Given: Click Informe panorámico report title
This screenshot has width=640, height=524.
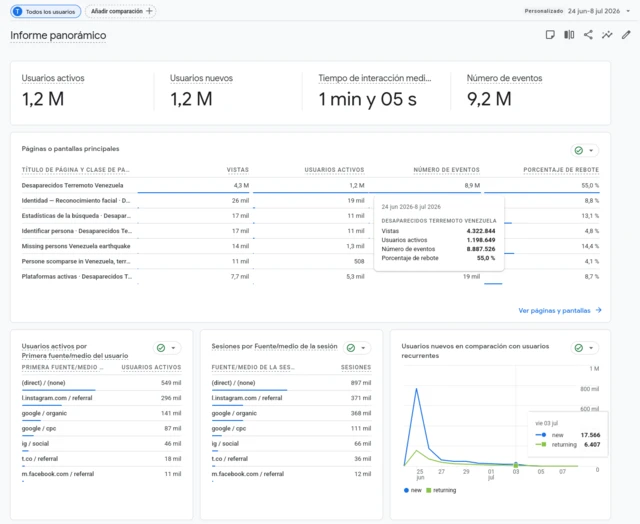Looking at the screenshot, I should 58,36.
